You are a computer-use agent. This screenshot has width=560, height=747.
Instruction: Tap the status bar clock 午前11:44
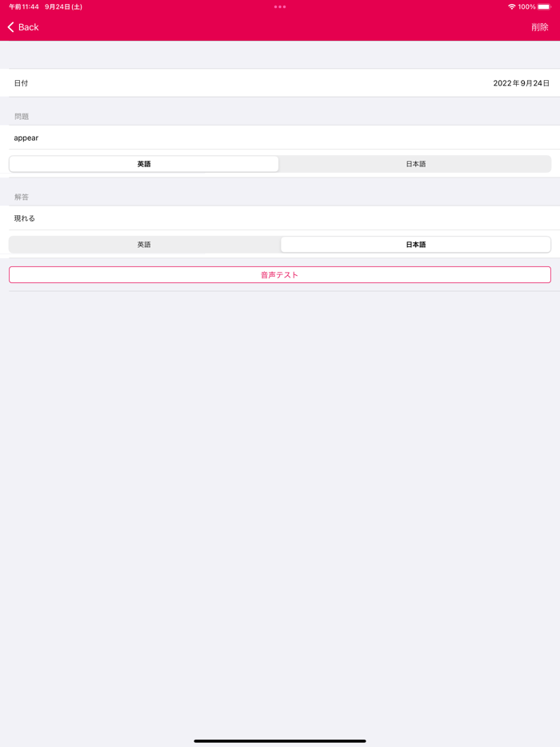point(24,6)
